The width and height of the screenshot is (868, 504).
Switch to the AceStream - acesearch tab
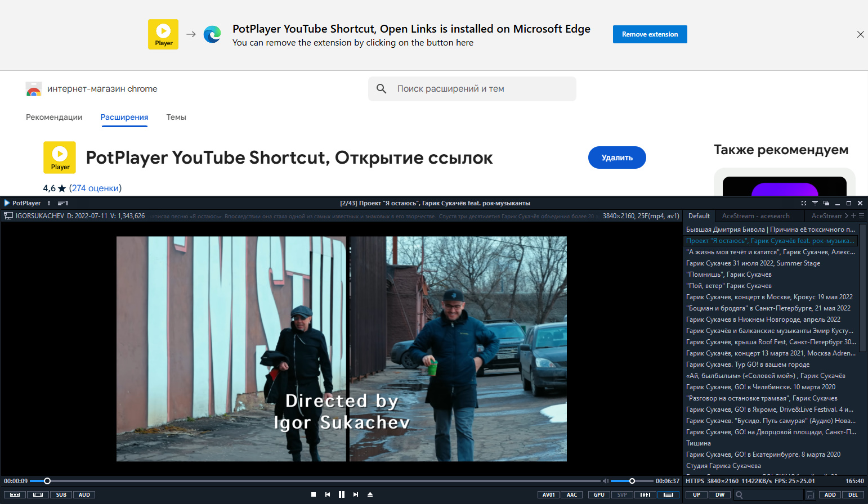(x=755, y=216)
